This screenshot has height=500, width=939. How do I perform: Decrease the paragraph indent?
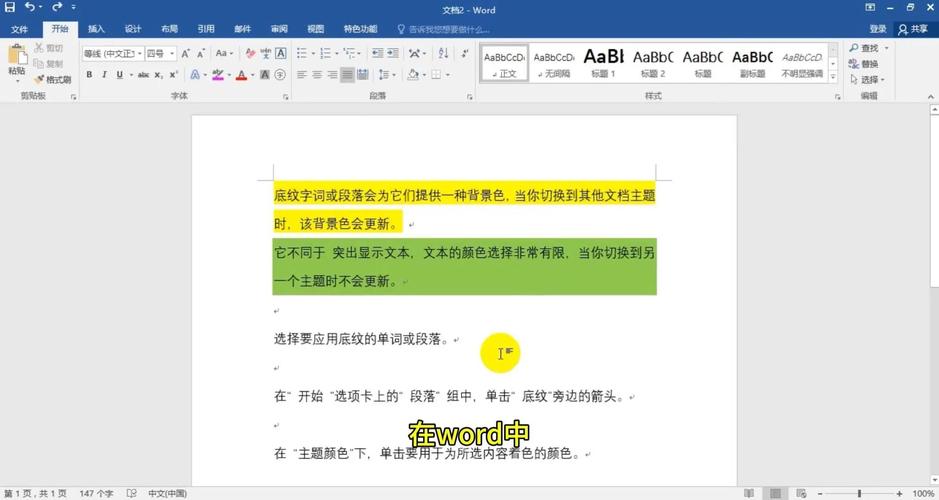377,53
